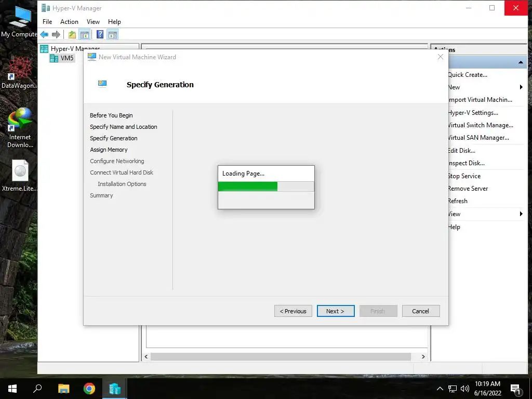Click Remove Server in Actions pane
This screenshot has height=399, width=532.
[x=468, y=189]
